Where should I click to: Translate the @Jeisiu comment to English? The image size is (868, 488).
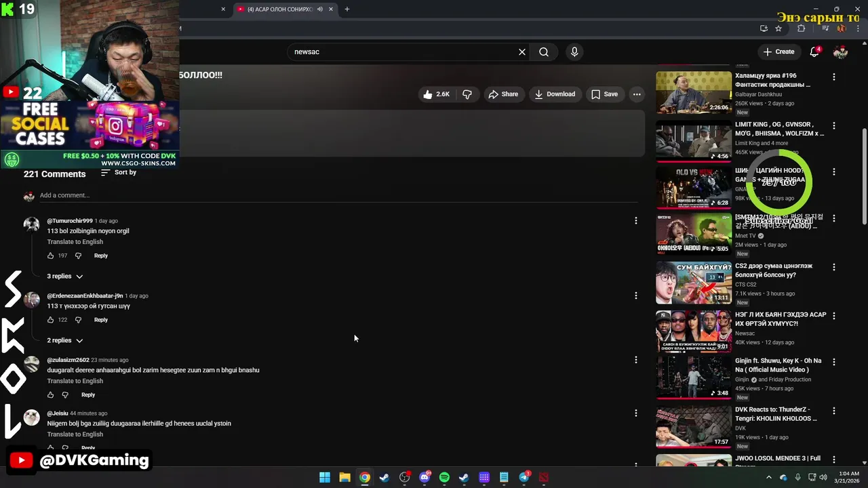[x=75, y=434]
